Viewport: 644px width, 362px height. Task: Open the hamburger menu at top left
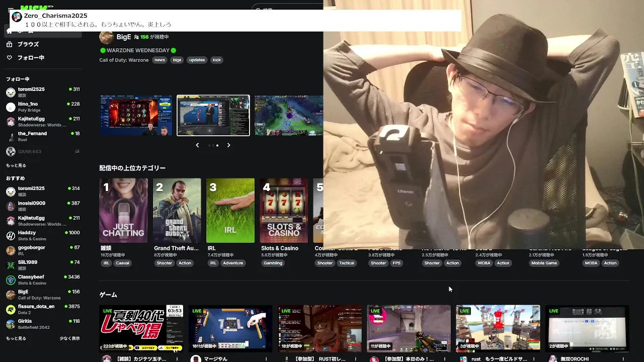tap(11, 9)
